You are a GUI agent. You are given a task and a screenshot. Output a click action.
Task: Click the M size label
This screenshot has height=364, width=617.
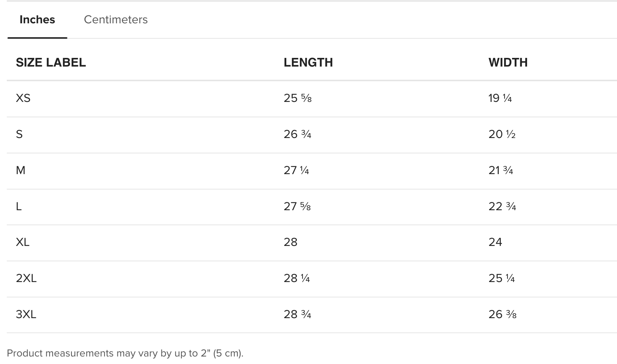coord(21,170)
